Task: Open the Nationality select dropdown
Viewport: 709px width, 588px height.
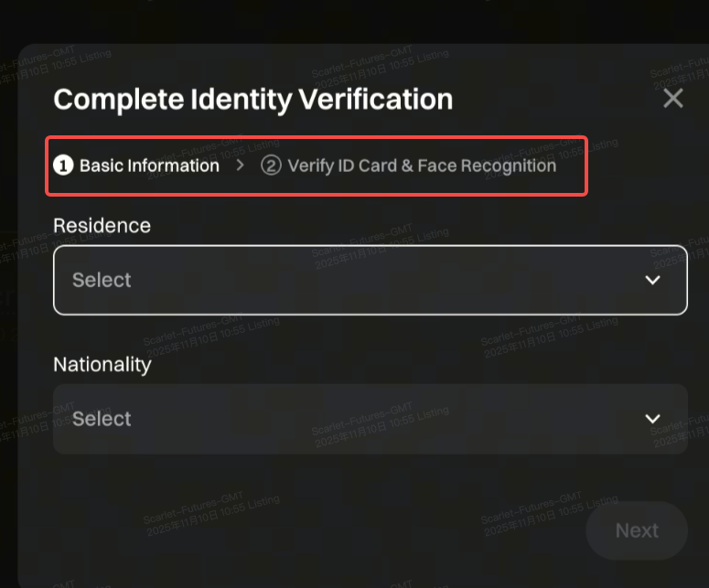Action: point(370,419)
